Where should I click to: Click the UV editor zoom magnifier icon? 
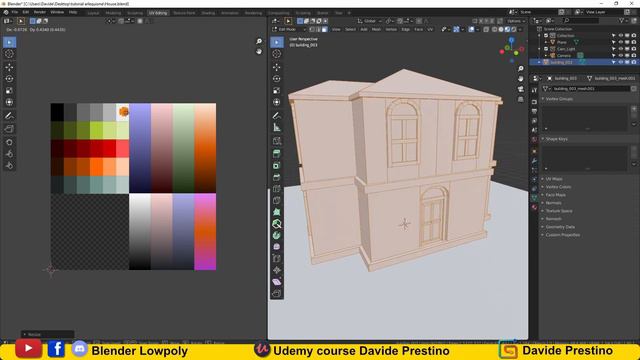point(259,41)
